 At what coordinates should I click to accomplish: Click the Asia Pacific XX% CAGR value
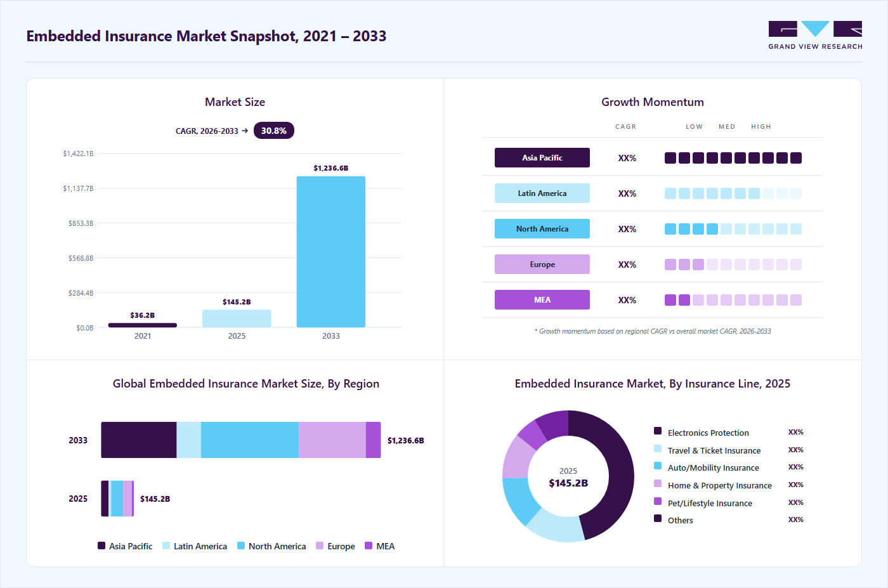(627, 158)
